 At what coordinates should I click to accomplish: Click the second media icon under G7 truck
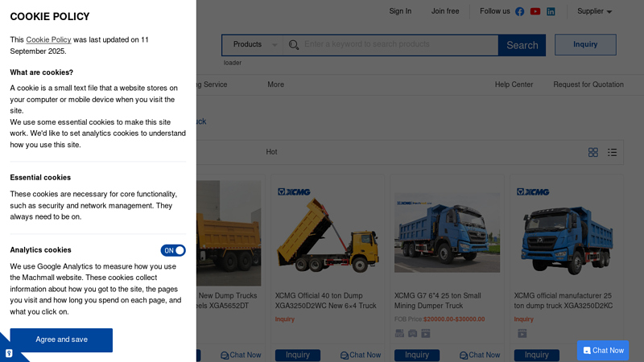click(412, 333)
